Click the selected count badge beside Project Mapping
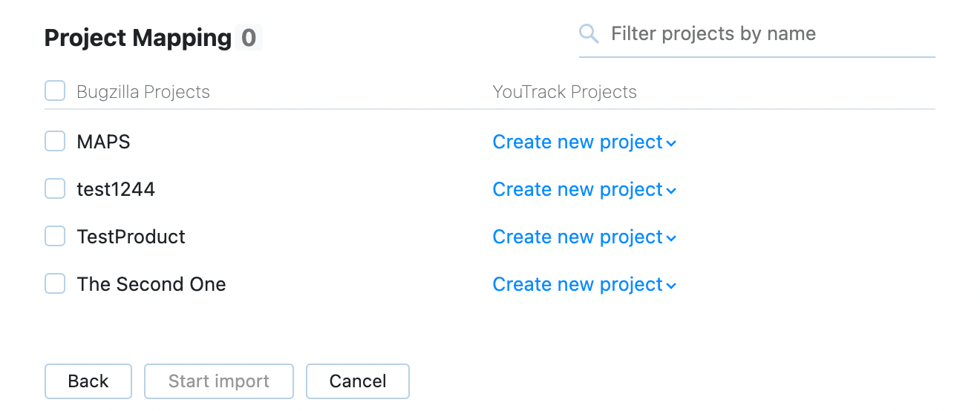Image resolution: width=980 pixels, height=411 pixels. (x=249, y=38)
